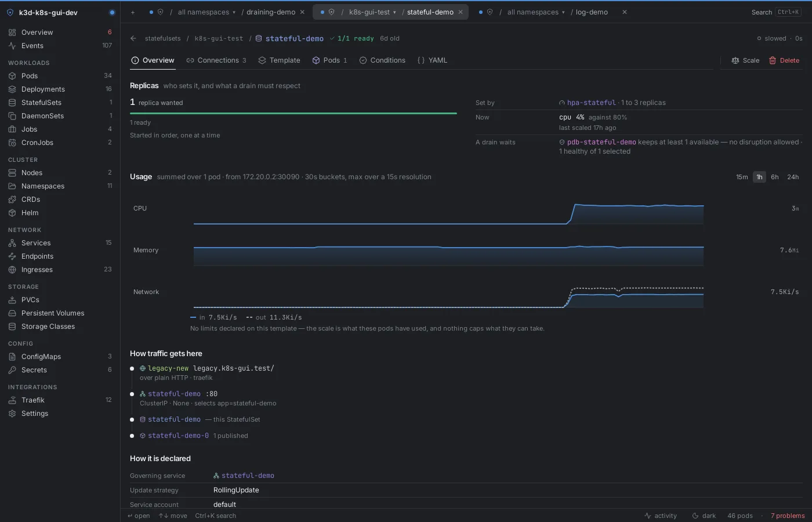812x522 pixels.
Task: Open Settings in sidebar
Action: click(60, 414)
